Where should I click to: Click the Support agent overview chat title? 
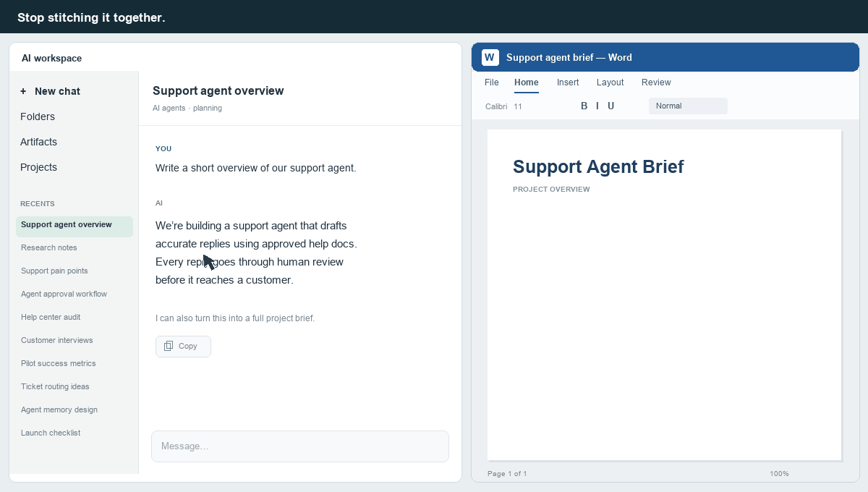218,91
